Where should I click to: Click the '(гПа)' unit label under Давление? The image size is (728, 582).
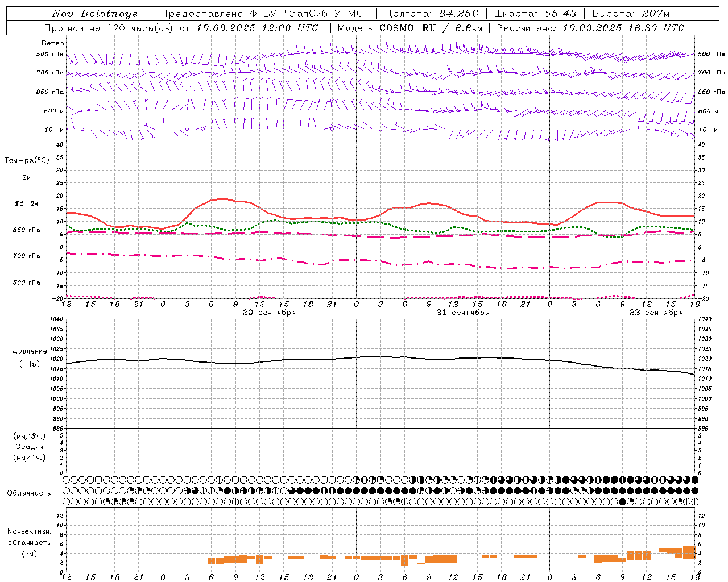coord(30,364)
